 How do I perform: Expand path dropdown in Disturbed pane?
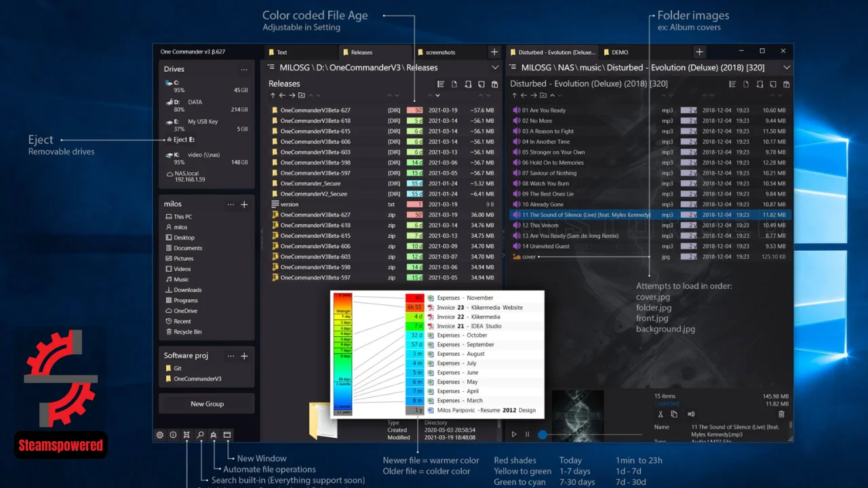[x=787, y=68]
